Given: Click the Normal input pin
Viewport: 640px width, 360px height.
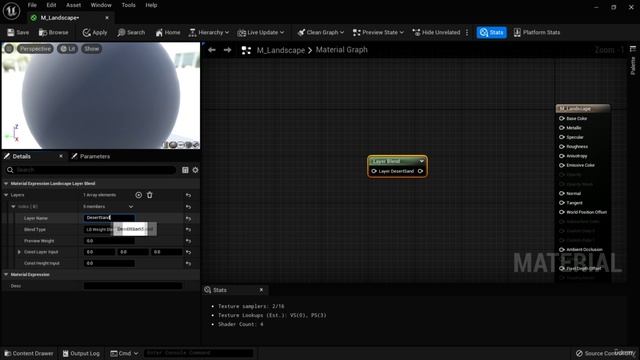Looking at the screenshot, I should pos(562,193).
